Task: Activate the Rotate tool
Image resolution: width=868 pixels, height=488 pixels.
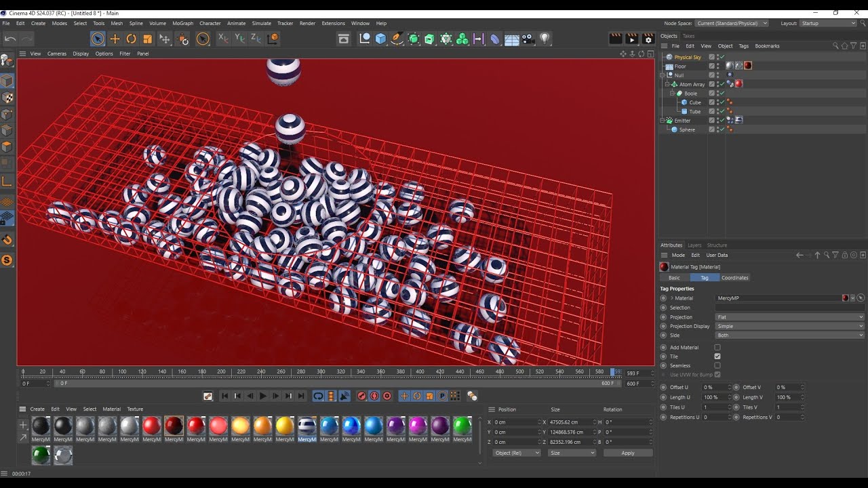Action: (131, 39)
